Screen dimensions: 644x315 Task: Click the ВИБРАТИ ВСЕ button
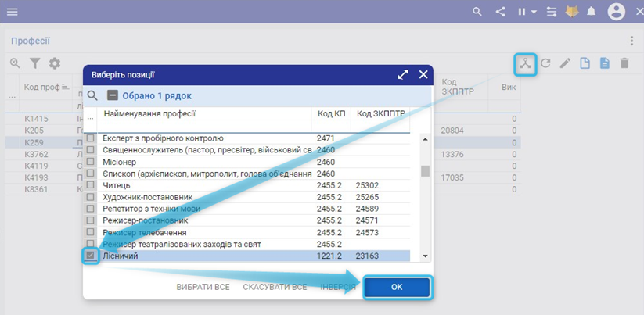(x=203, y=287)
